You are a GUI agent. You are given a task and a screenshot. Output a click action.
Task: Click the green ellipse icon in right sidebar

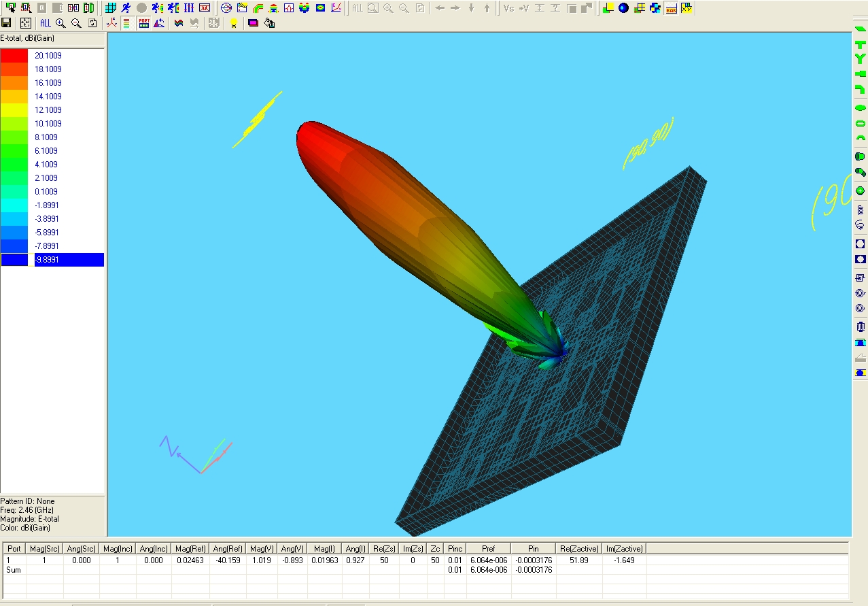tap(860, 107)
